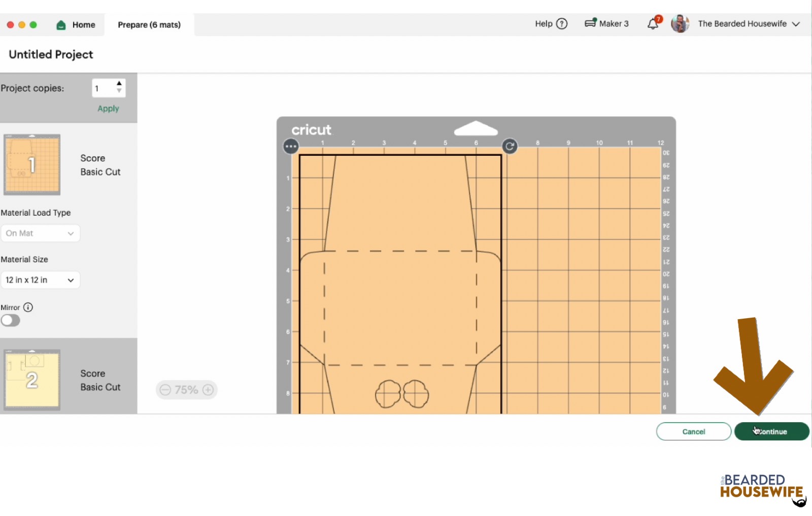
Task: Toggle the Mirror switch
Action: [x=11, y=321]
